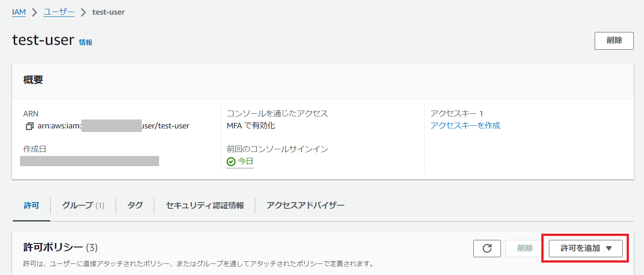Switch to セキュリティ認証情報 tab
Viewport: 644px width, 275px height.
(204, 205)
